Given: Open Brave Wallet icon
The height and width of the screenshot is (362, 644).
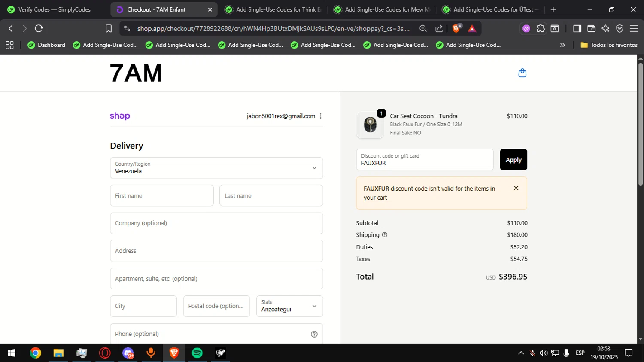Looking at the screenshot, I should 591,28.
